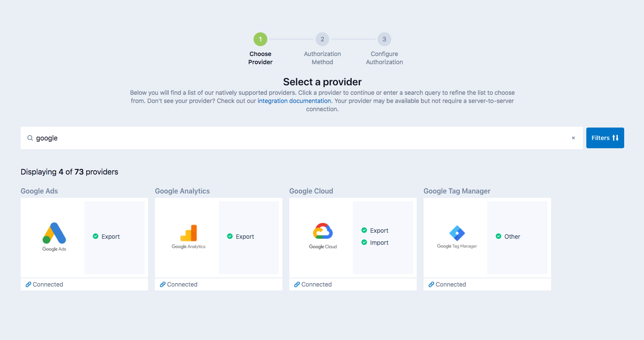Click Connected text under Google Cloud card
Viewport: 644px width, 340px height.
[316, 284]
